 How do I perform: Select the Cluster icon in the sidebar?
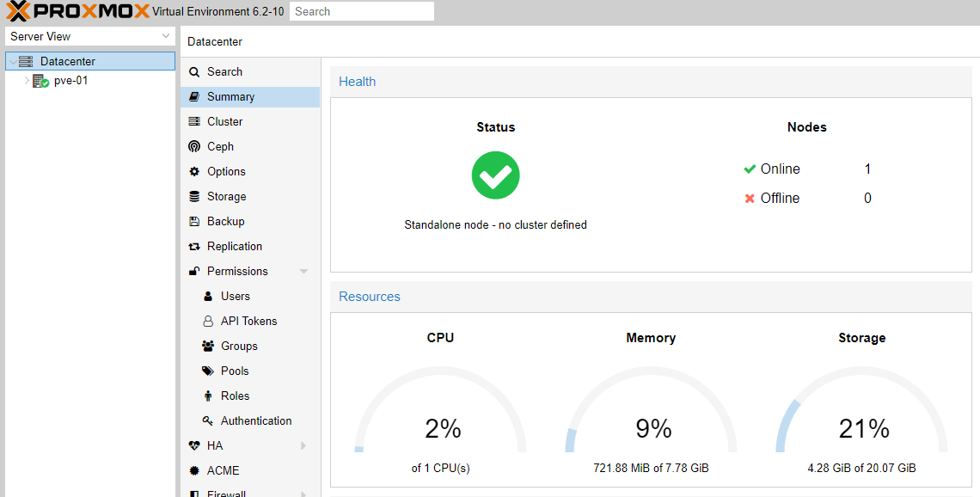(197, 121)
